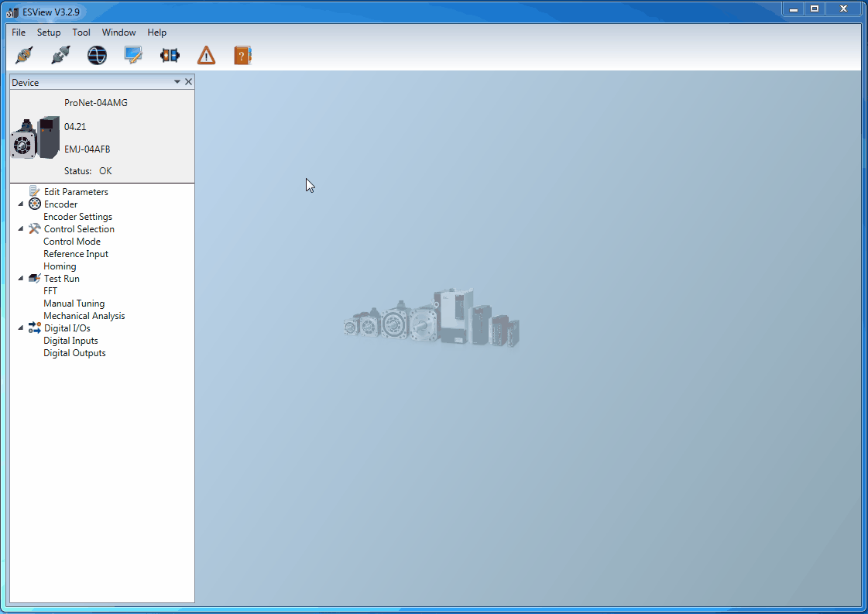Select the Test Run label
The image size is (868, 614).
click(x=61, y=279)
